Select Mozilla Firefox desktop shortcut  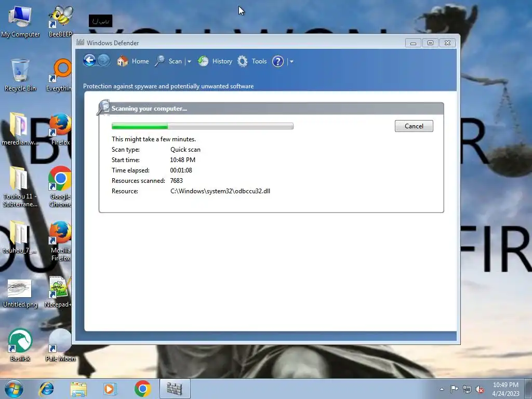[60, 241]
